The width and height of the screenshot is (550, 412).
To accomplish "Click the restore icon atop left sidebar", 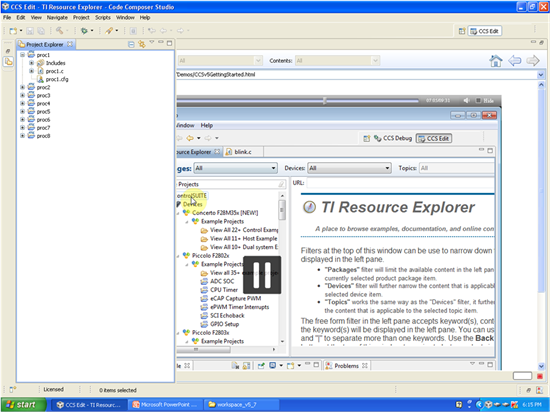I will click(8, 51).
